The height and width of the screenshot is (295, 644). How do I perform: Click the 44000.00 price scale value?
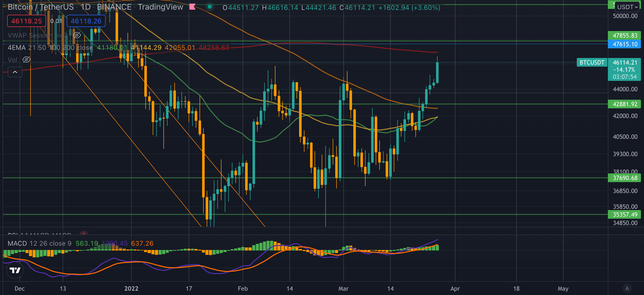pos(625,89)
